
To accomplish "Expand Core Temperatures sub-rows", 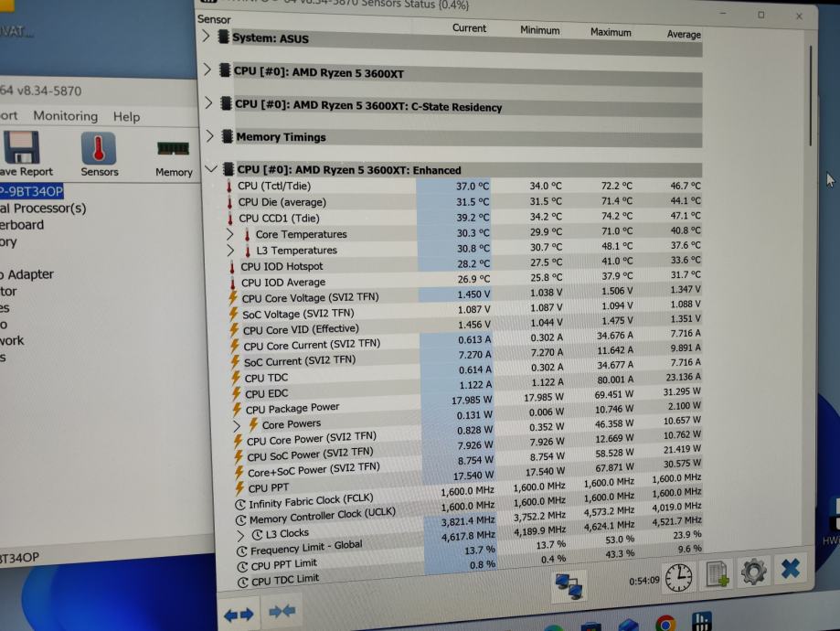I will [x=229, y=234].
